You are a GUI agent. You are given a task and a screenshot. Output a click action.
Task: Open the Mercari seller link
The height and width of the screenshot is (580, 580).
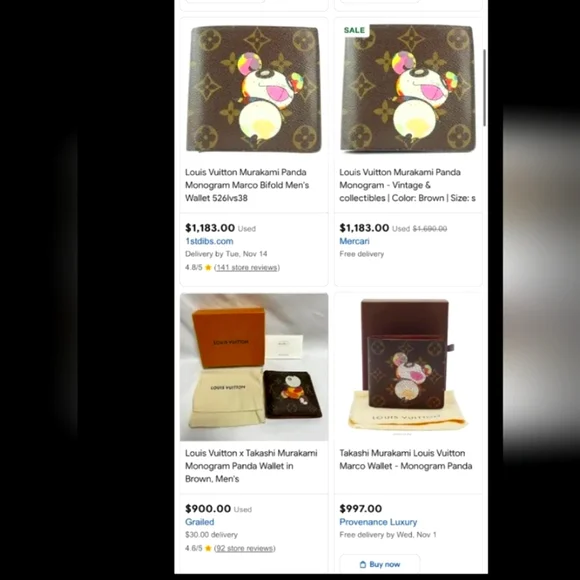pos(354,241)
